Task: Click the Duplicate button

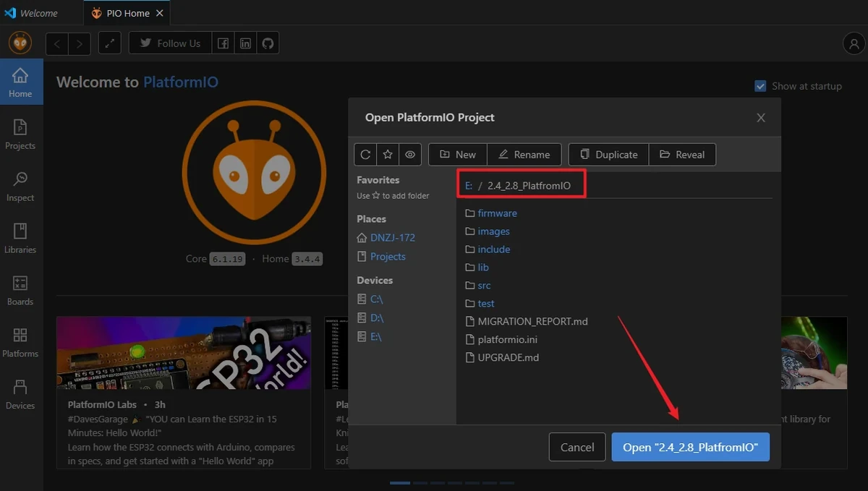Action: coord(608,154)
